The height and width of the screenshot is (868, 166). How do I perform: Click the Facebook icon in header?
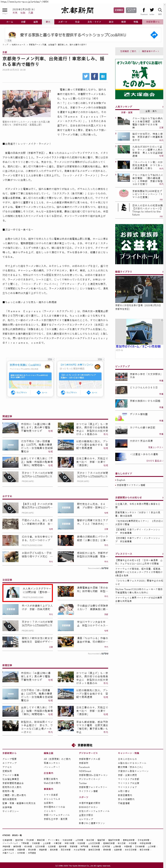pos(144,10)
